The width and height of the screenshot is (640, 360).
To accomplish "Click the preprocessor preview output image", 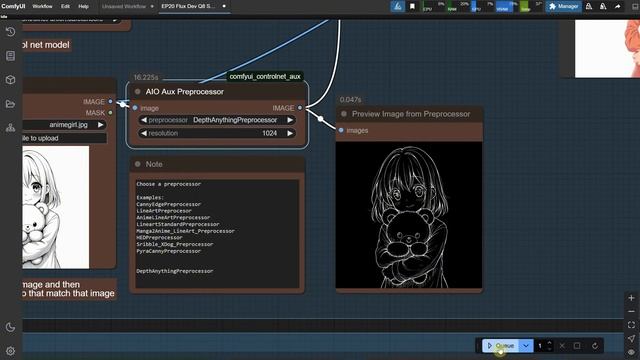I will coord(409,215).
